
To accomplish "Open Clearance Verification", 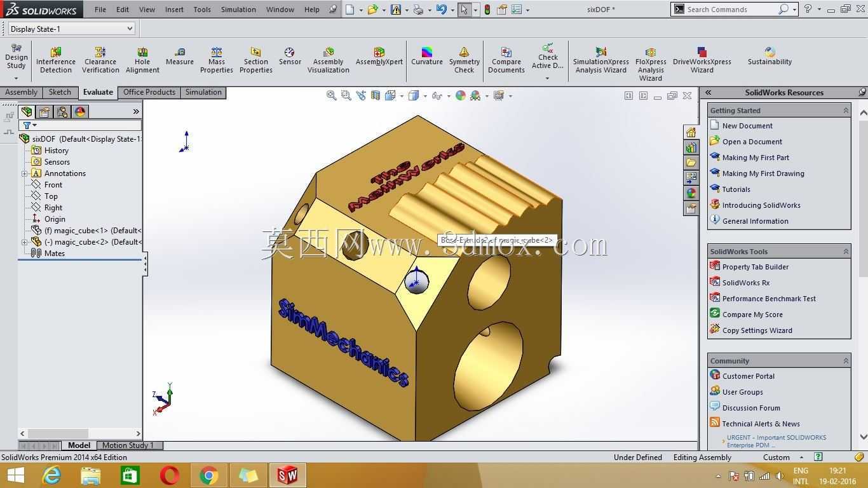I will pos(100,60).
